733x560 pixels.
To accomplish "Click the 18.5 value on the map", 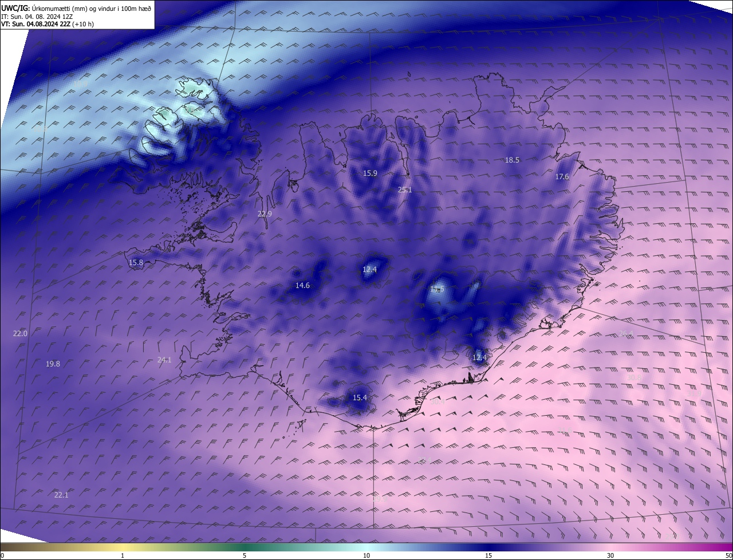I will (512, 160).
